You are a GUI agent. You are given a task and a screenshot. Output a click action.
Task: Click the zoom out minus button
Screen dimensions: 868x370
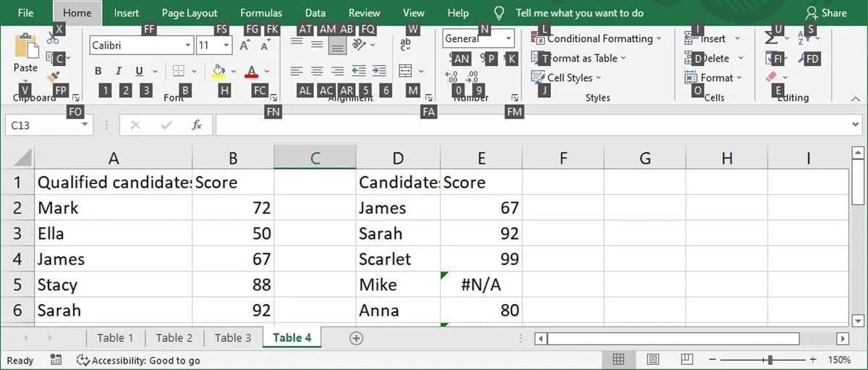click(x=712, y=360)
